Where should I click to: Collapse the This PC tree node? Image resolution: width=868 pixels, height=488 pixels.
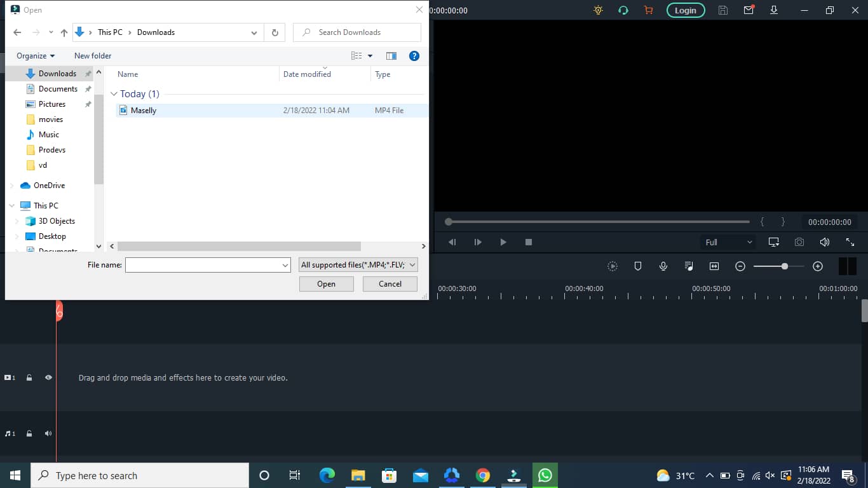pos(12,206)
